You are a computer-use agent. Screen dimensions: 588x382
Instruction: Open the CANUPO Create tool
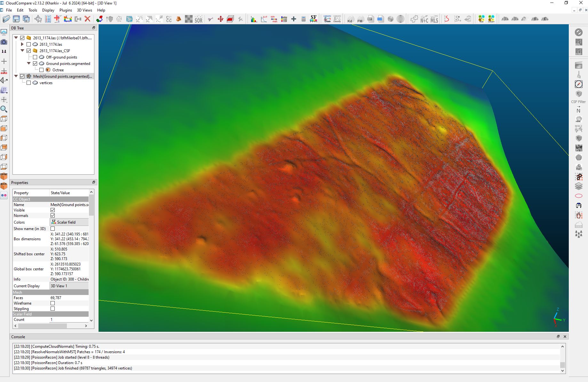tap(327, 19)
